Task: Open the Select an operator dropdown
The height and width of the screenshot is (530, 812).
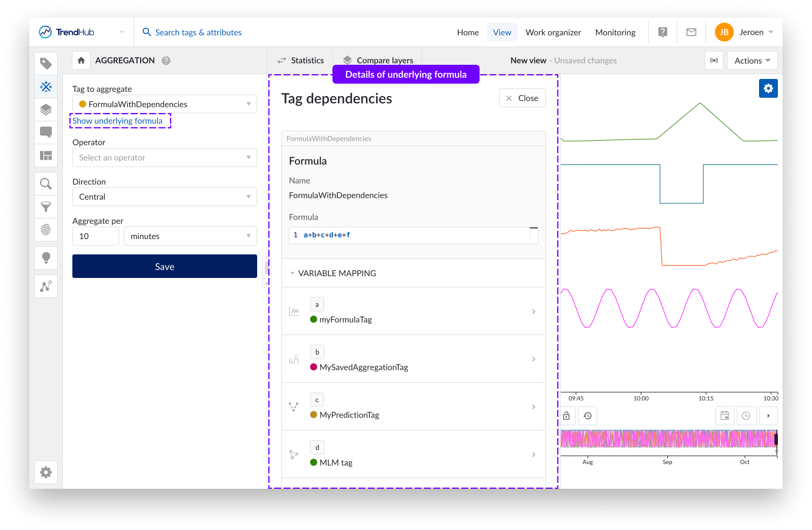Action: coord(164,158)
